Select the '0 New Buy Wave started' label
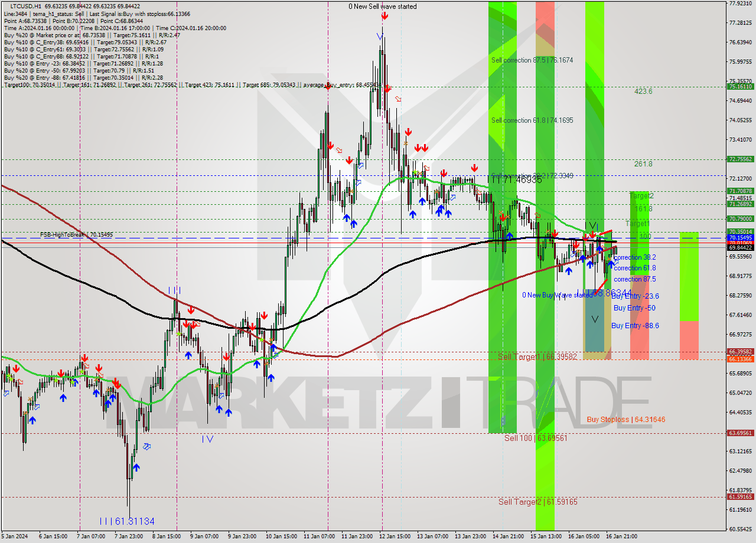756x543 pixels. (x=557, y=295)
